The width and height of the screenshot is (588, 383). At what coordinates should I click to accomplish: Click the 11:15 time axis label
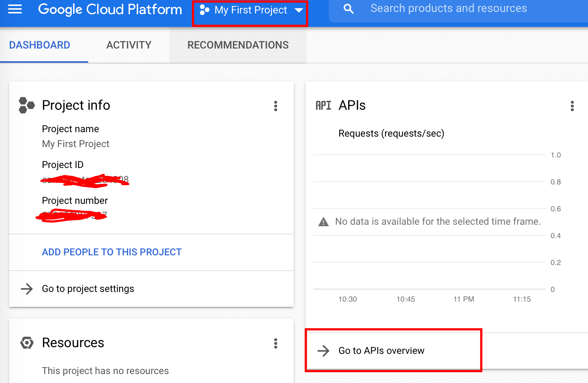click(x=522, y=299)
